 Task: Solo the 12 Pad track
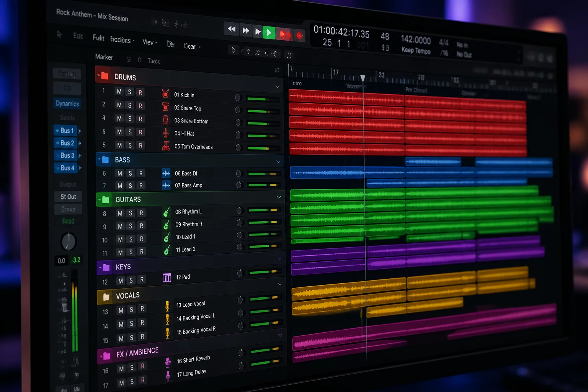click(131, 281)
